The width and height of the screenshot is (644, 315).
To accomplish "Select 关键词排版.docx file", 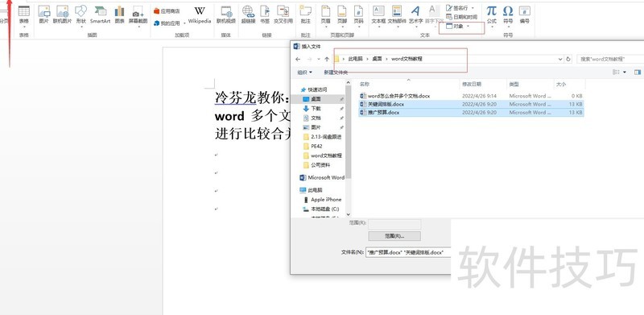I will pos(471,104).
